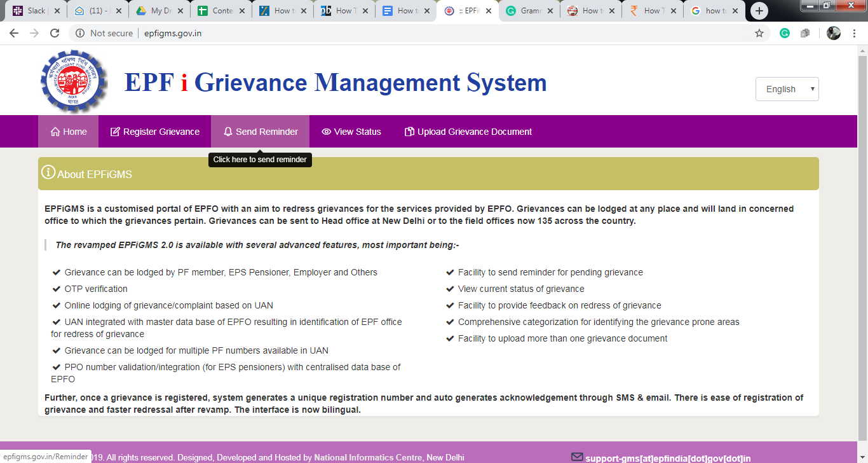Click the envelope icon near support email
This screenshot has width=868, height=463.
click(577, 457)
